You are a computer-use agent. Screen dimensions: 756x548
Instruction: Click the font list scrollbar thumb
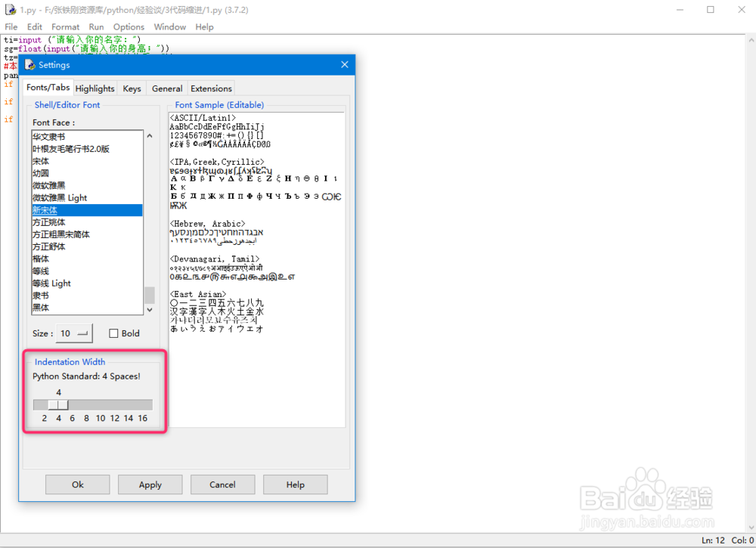click(x=150, y=295)
